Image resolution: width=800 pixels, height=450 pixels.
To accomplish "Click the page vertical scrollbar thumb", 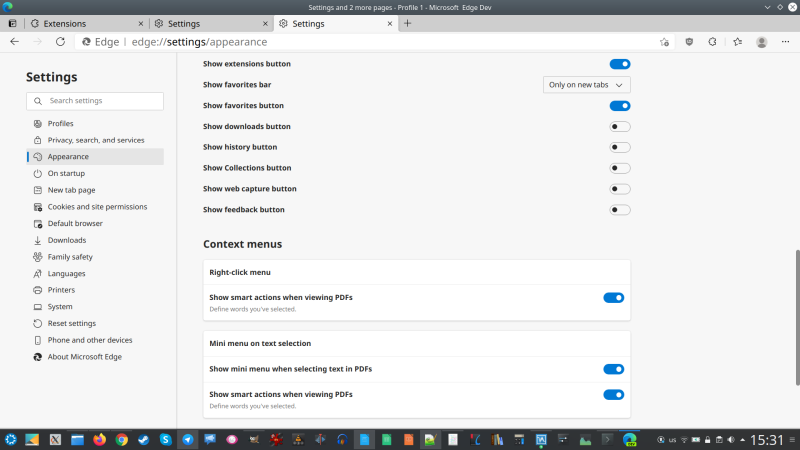I will click(797, 317).
